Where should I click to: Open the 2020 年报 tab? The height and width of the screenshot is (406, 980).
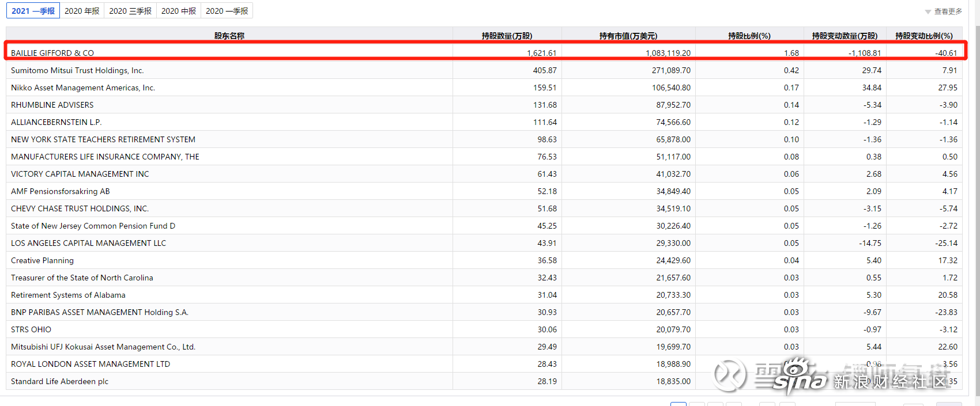tap(82, 11)
